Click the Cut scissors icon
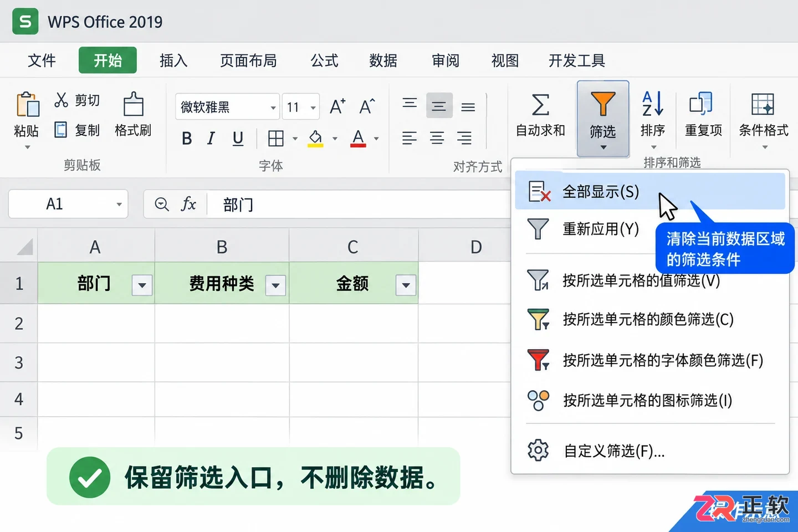The height and width of the screenshot is (532, 798). (x=61, y=100)
